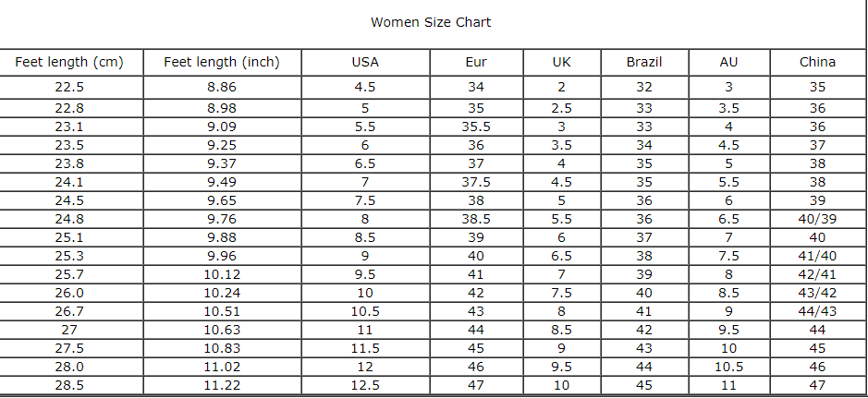Viewport: 868px width, 398px height.
Task: Select the Feet length (inch) column header
Action: 221,63
